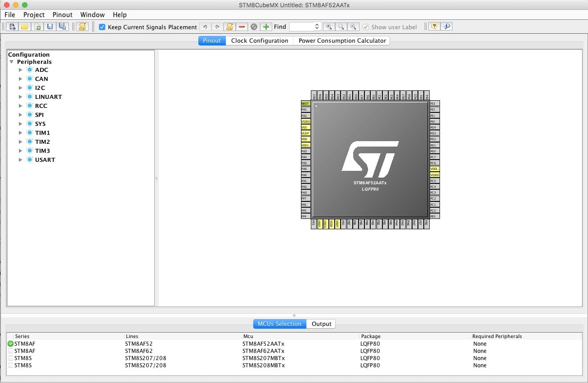The image size is (588, 383).
Task: Click the Save Project floppy disk icon
Action: tap(50, 27)
